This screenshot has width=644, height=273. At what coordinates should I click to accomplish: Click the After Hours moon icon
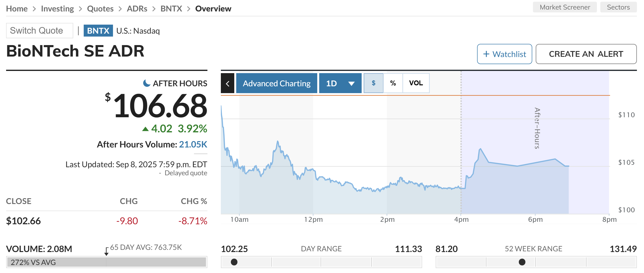[x=146, y=83]
